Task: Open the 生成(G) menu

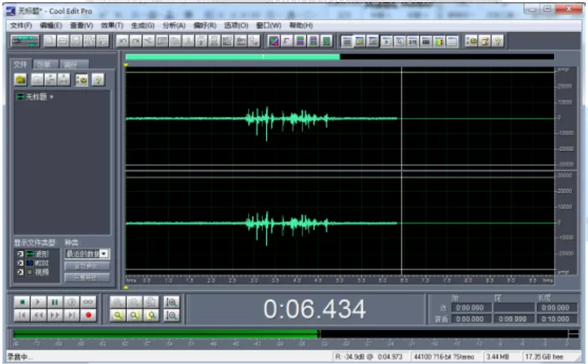Action: coord(143,26)
